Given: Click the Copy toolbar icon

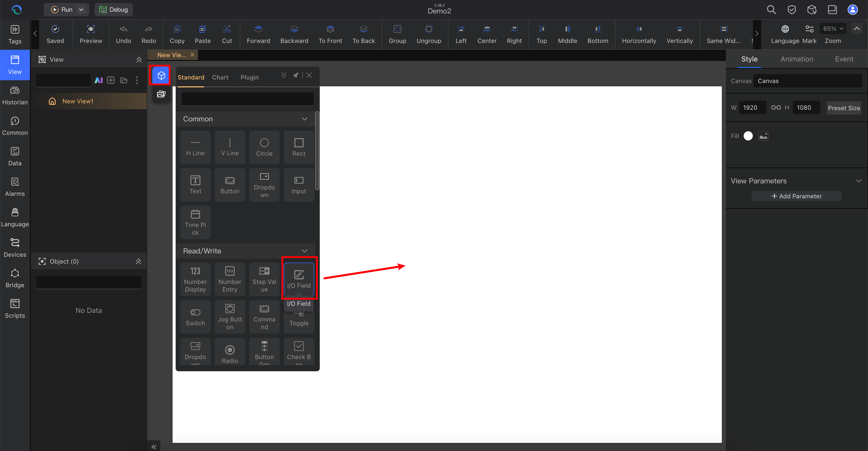Looking at the screenshot, I should 177,34.
